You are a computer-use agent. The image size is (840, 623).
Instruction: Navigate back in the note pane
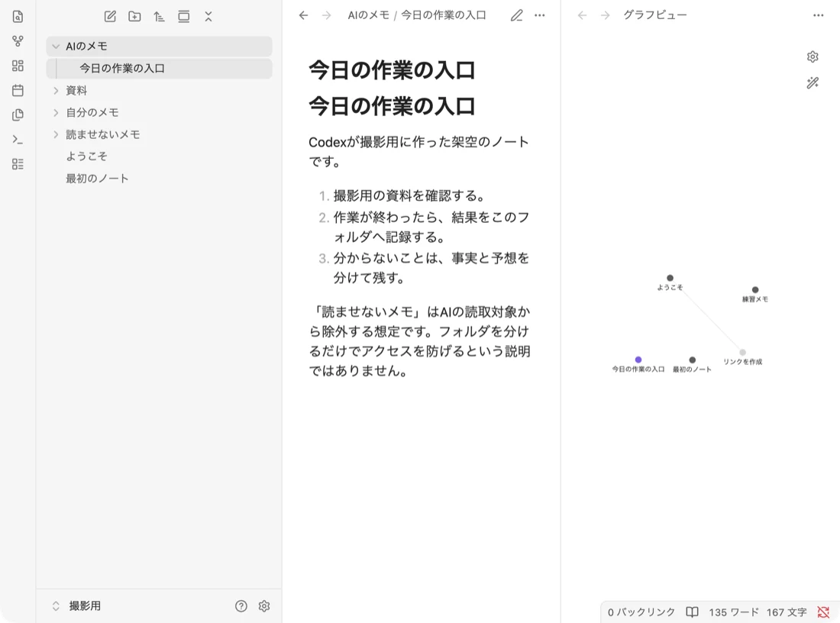(304, 15)
